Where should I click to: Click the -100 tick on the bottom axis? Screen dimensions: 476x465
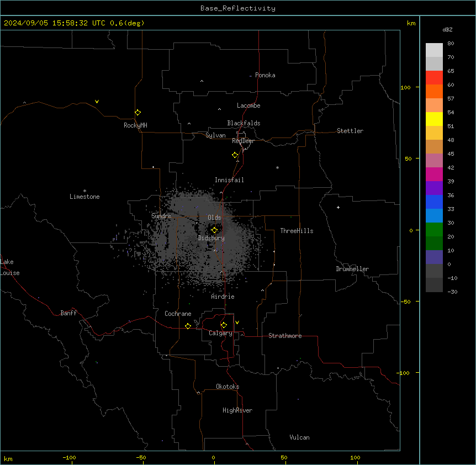[70, 458]
